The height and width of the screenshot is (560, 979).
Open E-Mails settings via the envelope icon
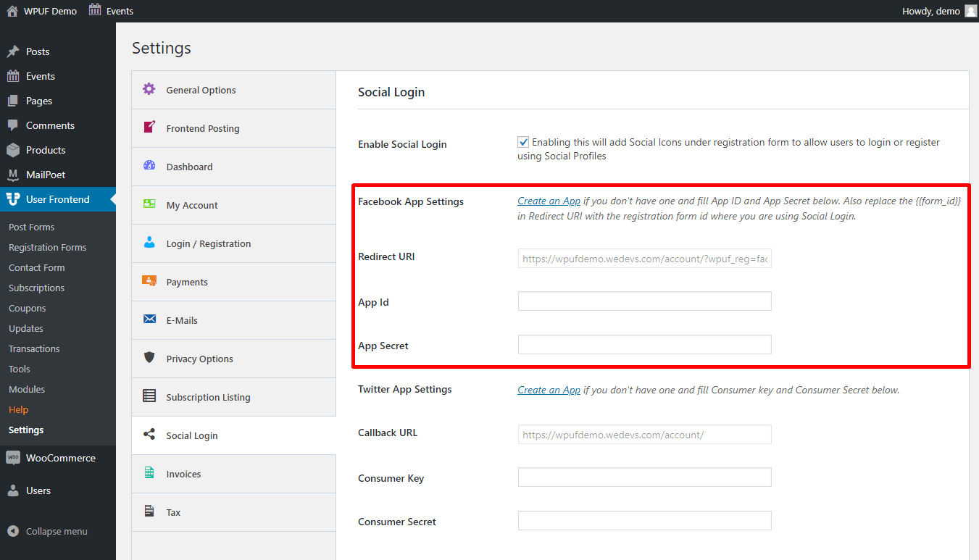(149, 319)
